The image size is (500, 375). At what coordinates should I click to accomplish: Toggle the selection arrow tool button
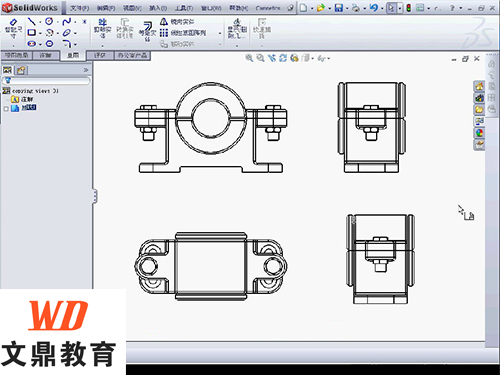click(391, 8)
